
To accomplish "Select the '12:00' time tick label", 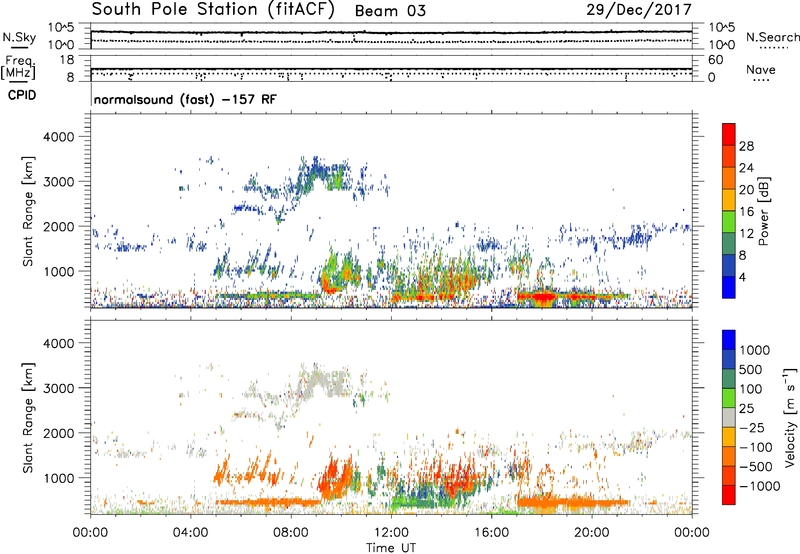I will pyautogui.click(x=391, y=533).
